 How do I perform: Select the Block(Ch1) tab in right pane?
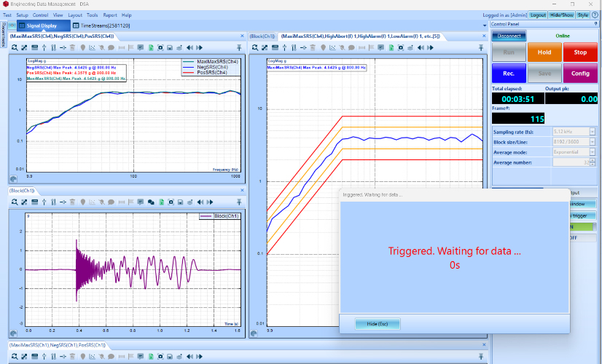tap(262, 36)
